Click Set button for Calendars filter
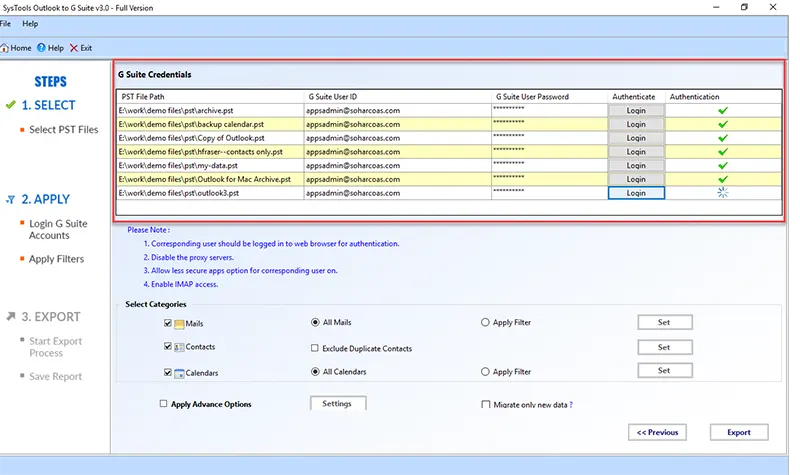800x475 pixels. 664,370
